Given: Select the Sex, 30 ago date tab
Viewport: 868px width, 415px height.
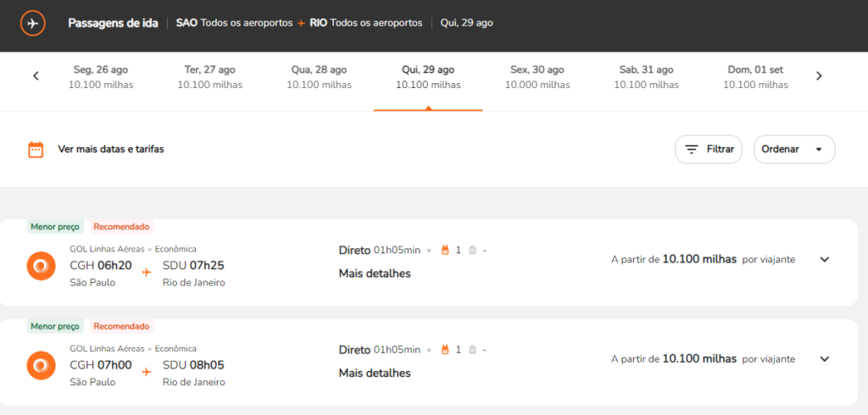Looking at the screenshot, I should point(537,77).
